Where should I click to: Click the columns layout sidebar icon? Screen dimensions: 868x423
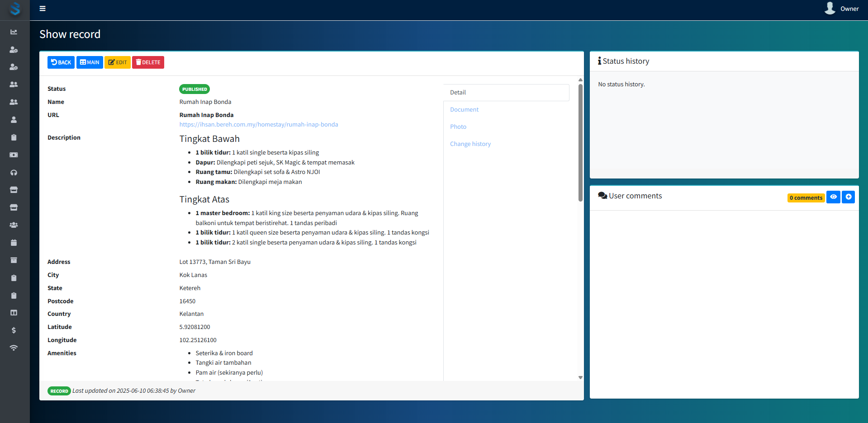(14, 313)
